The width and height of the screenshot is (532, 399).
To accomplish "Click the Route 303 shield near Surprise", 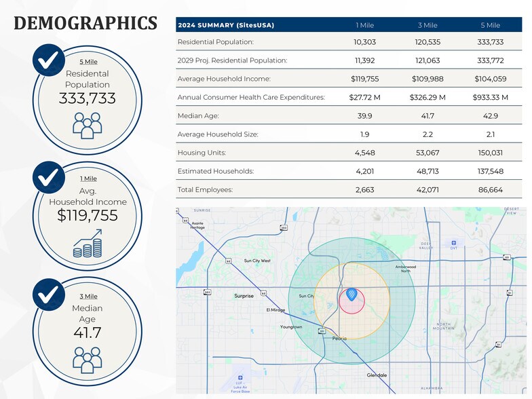I will click(206, 292).
